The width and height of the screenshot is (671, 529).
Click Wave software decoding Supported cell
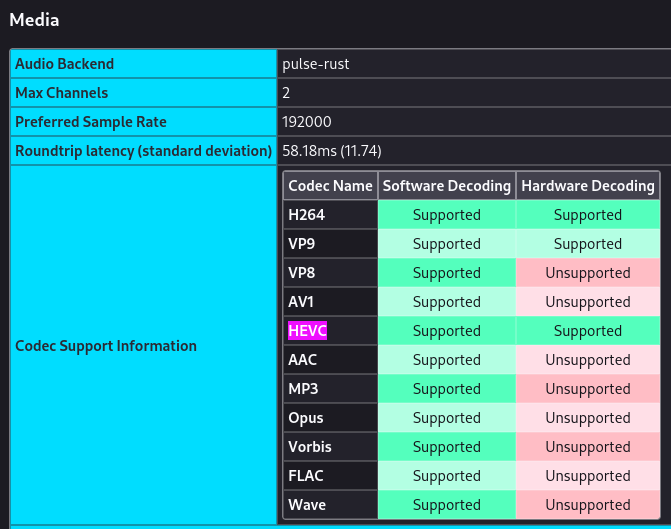pos(446,505)
